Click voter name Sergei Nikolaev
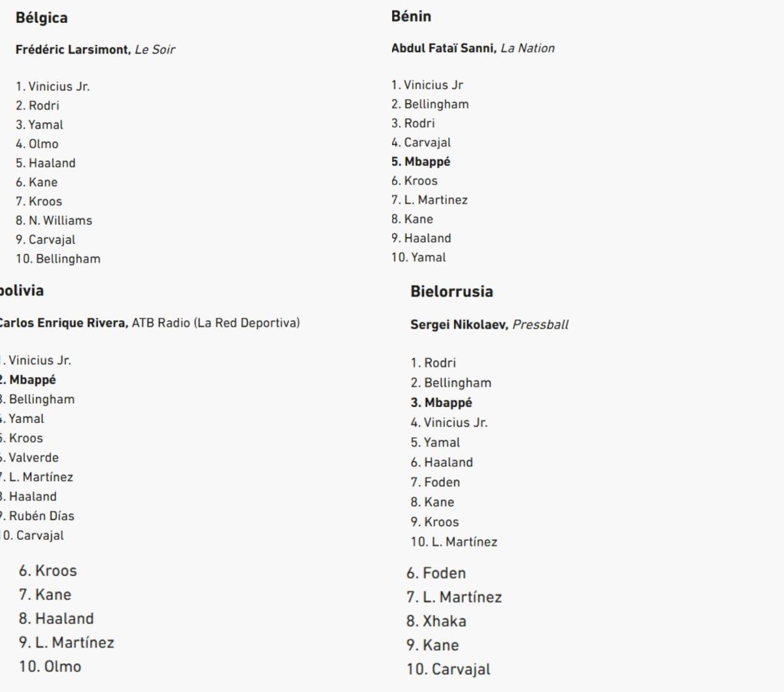 click(x=459, y=325)
